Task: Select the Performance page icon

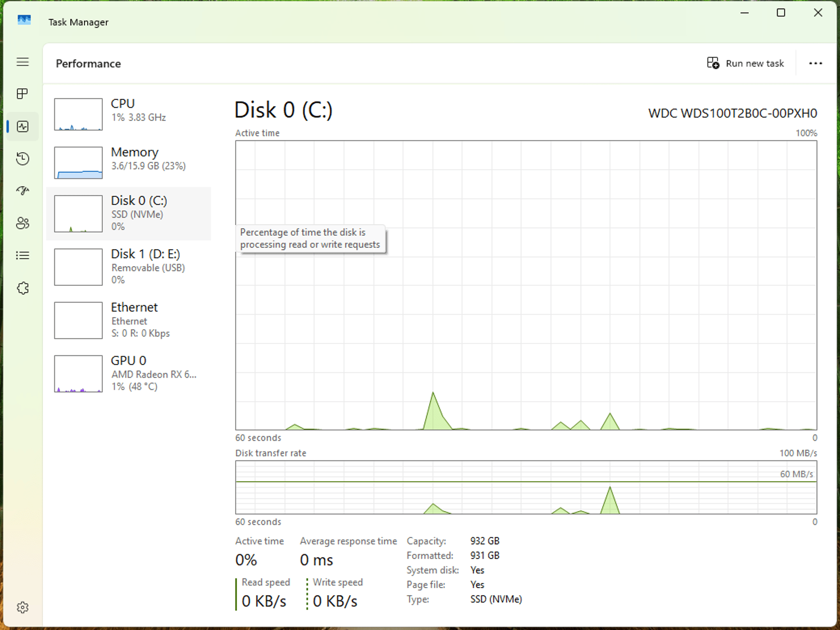Action: (23, 126)
